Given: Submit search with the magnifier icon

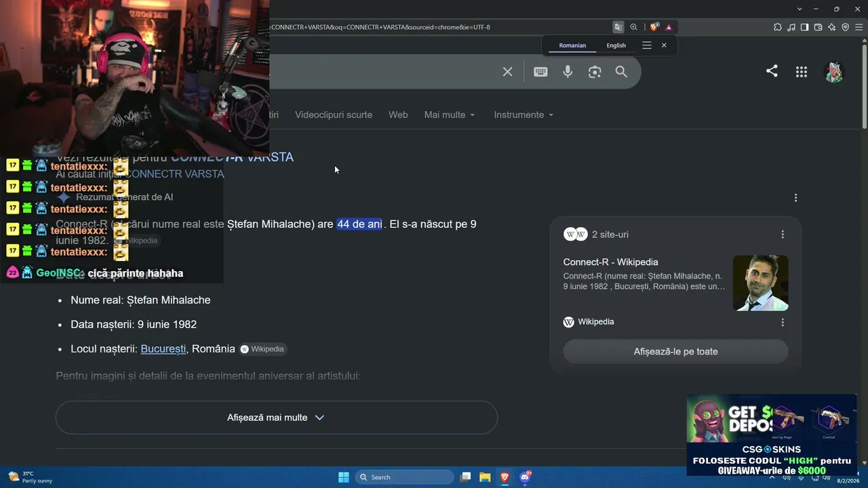Looking at the screenshot, I should coord(621,72).
